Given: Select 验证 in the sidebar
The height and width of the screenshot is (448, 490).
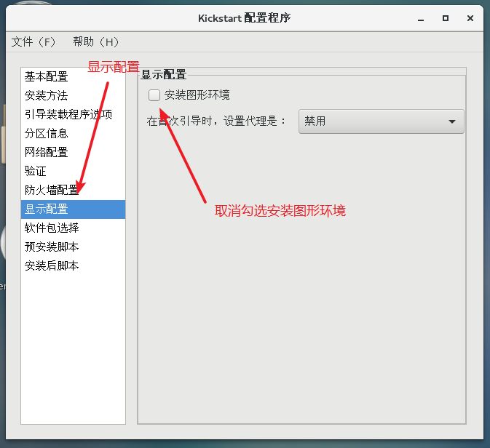Looking at the screenshot, I should (x=73, y=171).
